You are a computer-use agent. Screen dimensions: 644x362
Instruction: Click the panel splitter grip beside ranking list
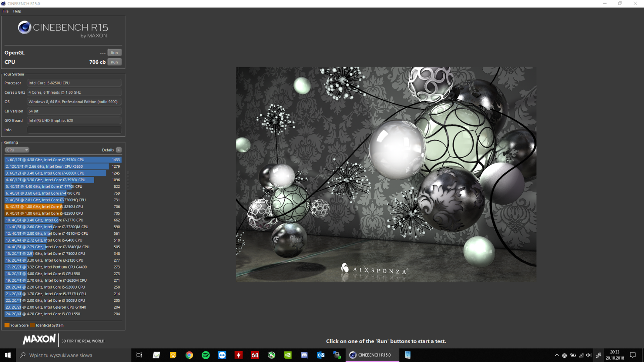tap(128, 181)
